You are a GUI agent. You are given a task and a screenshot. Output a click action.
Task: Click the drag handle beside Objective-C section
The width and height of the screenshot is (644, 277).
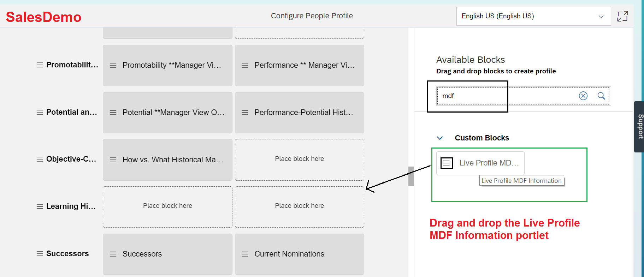(40, 159)
